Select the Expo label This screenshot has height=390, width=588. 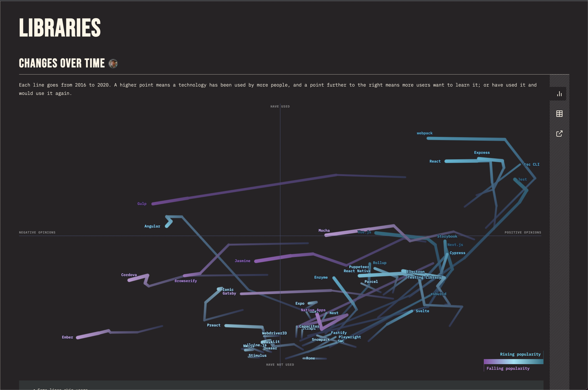300,303
